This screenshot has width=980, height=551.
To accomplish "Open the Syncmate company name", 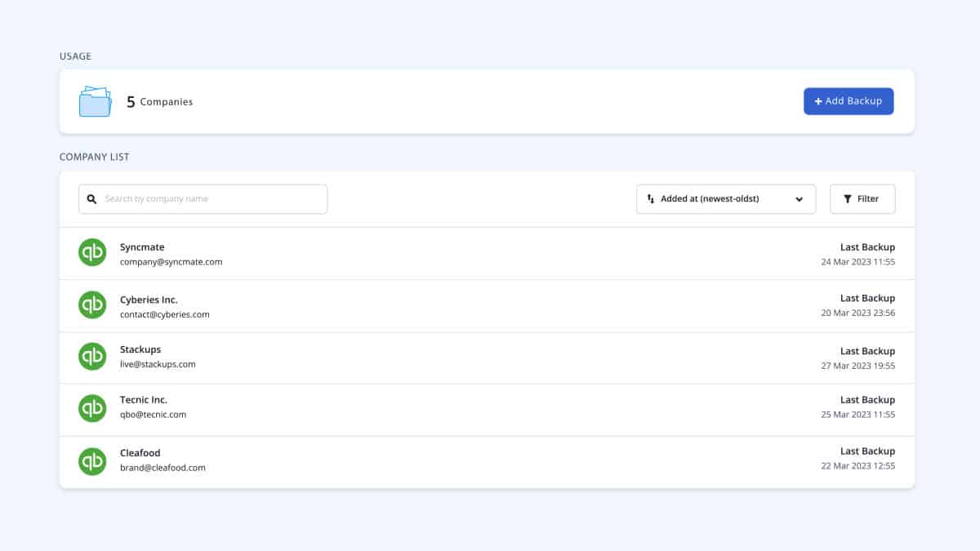I will tap(142, 247).
